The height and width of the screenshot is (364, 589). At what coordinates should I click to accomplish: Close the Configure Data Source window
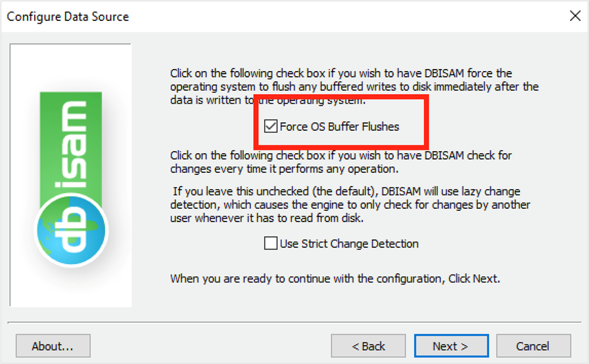tap(575, 16)
